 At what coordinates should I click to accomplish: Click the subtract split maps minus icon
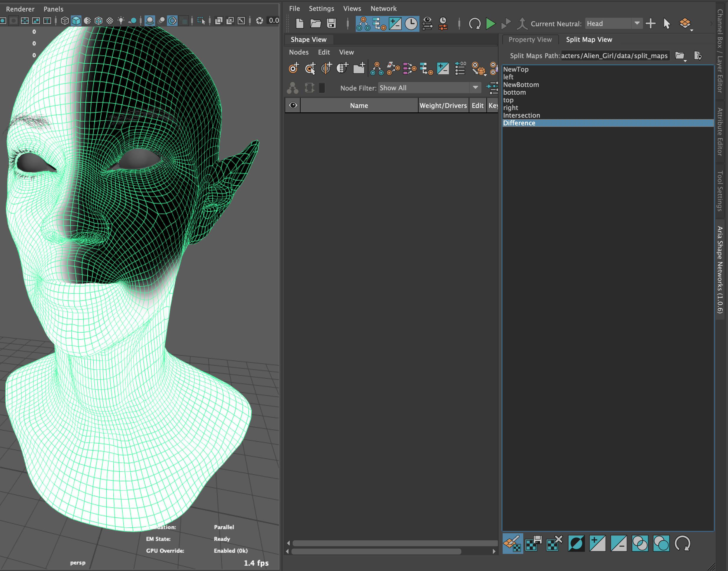(x=619, y=543)
